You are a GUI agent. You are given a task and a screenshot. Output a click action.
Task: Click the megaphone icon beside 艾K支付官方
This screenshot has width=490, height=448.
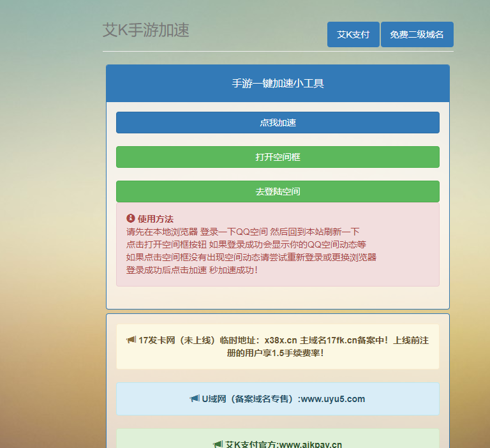(218, 444)
